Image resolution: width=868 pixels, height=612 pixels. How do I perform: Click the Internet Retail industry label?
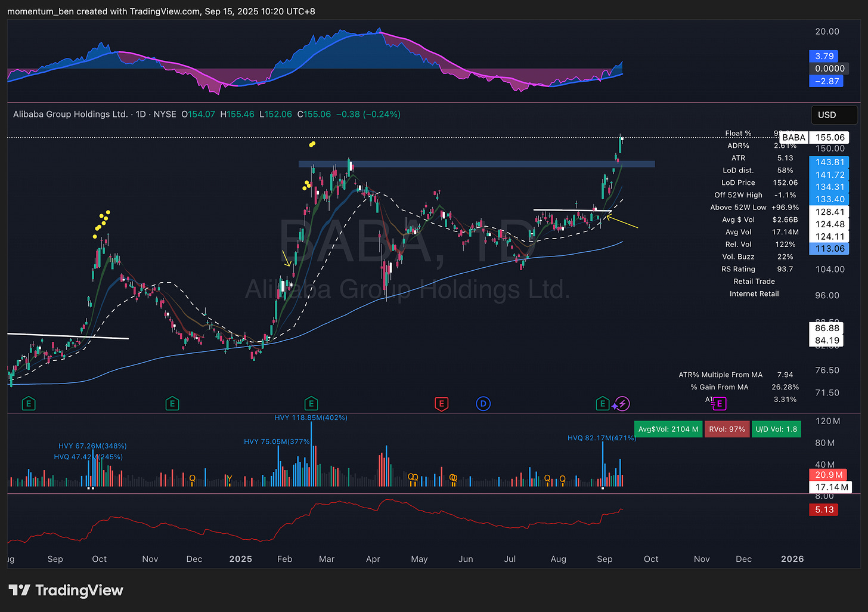(x=754, y=293)
